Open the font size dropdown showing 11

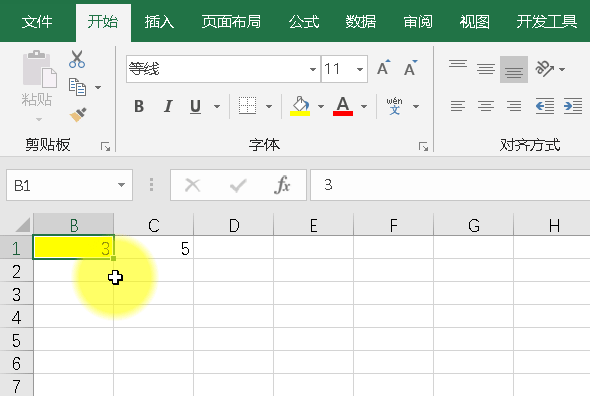coord(360,69)
